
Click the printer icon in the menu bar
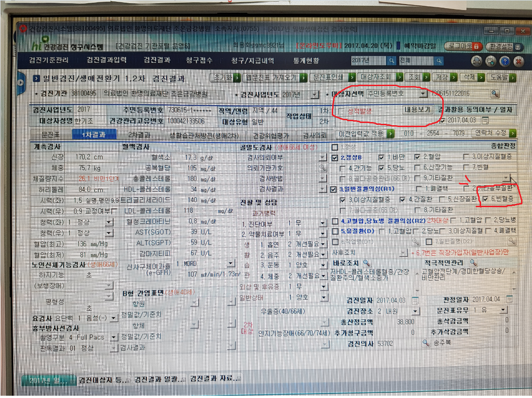click(x=476, y=61)
